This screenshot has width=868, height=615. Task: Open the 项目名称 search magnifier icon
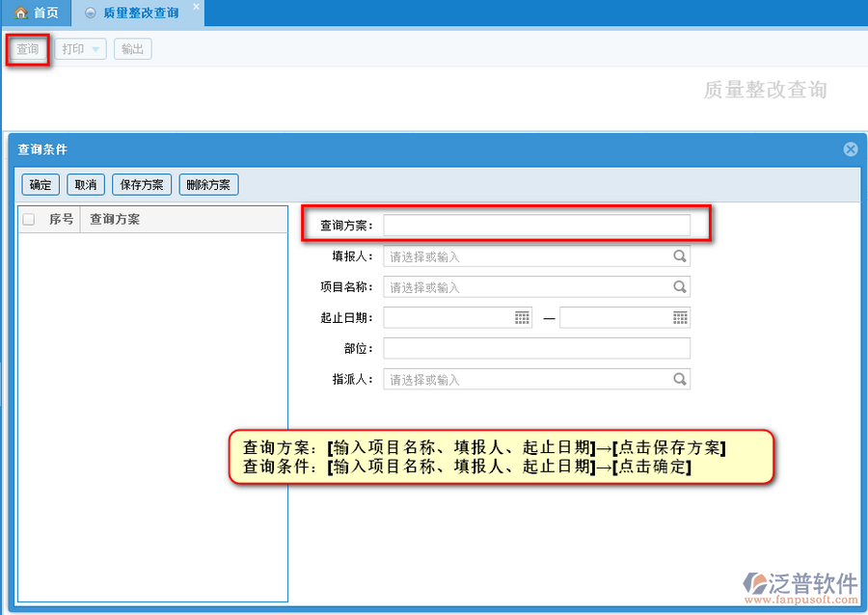pyautogui.click(x=679, y=287)
